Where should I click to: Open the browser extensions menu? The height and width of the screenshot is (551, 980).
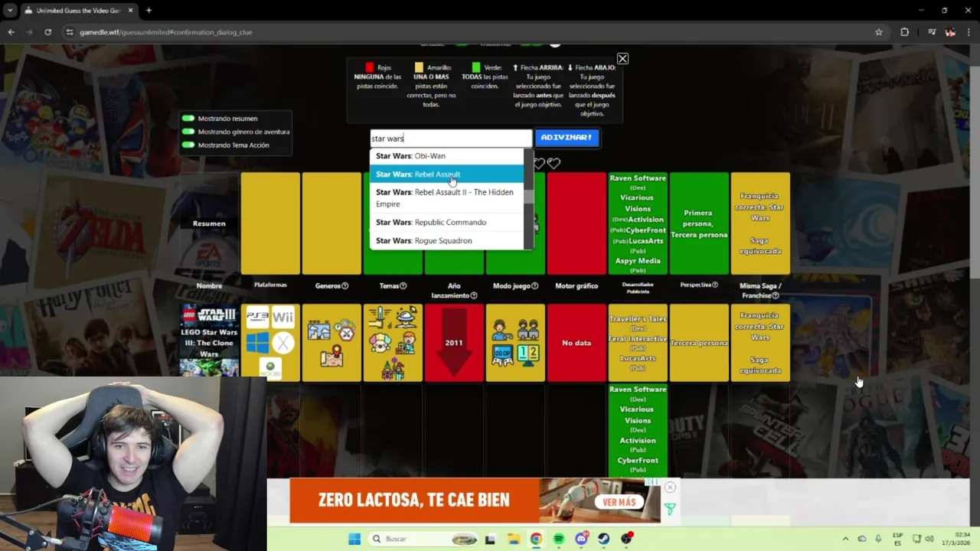coord(905,32)
